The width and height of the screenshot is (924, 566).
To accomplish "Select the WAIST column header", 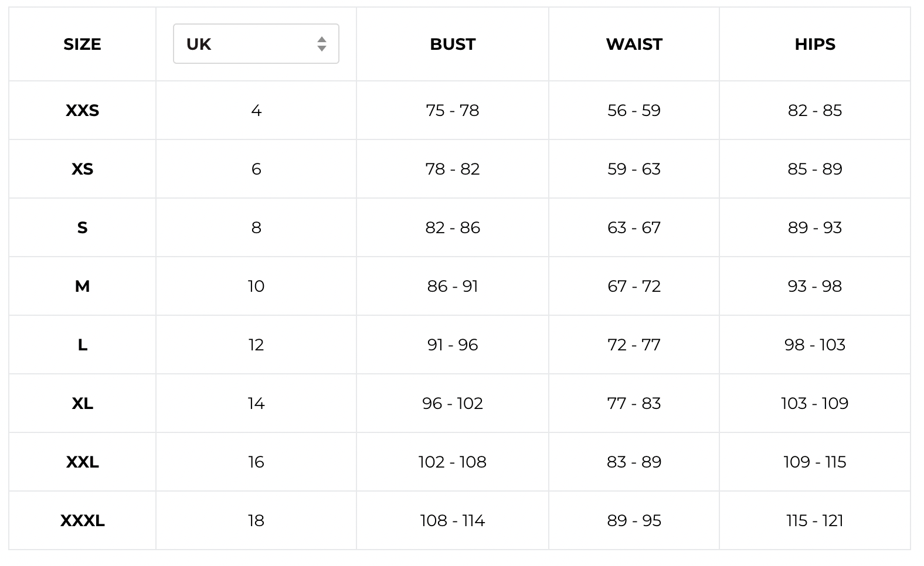I will click(634, 45).
